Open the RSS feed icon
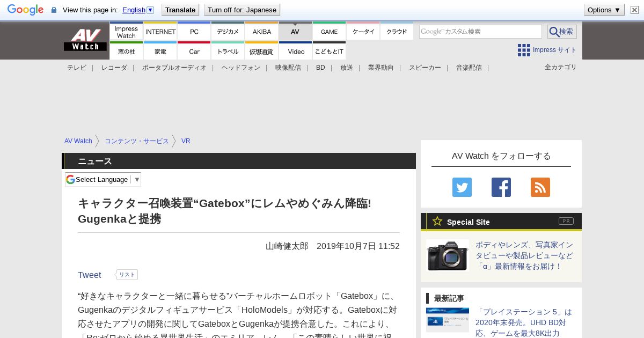The width and height of the screenshot is (644, 338). coord(540,187)
